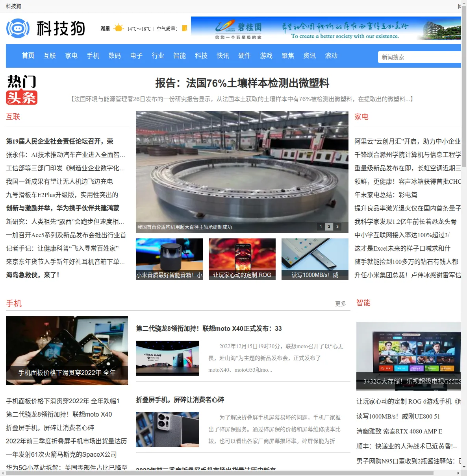
Task: Open the moto X40 launch event thumbnail
Action: point(167,358)
